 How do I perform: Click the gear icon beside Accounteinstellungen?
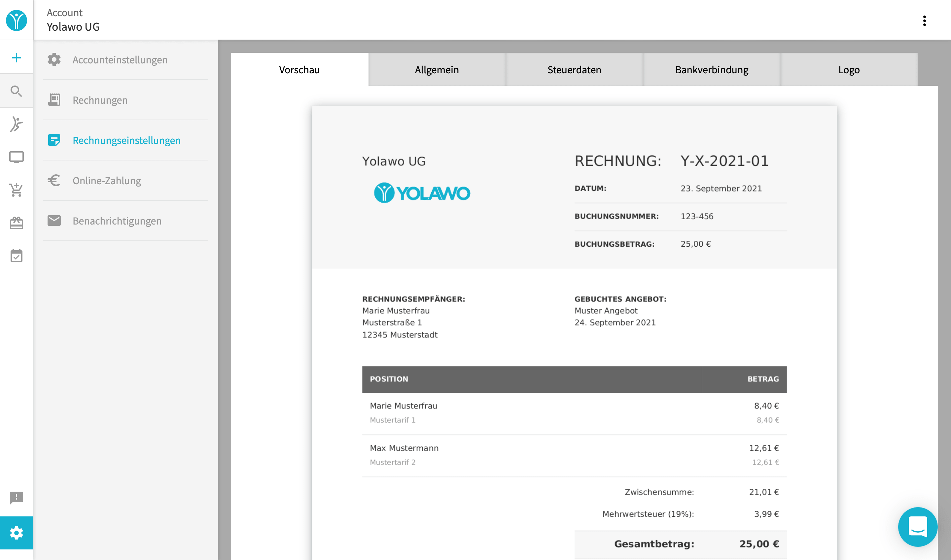[x=54, y=60]
